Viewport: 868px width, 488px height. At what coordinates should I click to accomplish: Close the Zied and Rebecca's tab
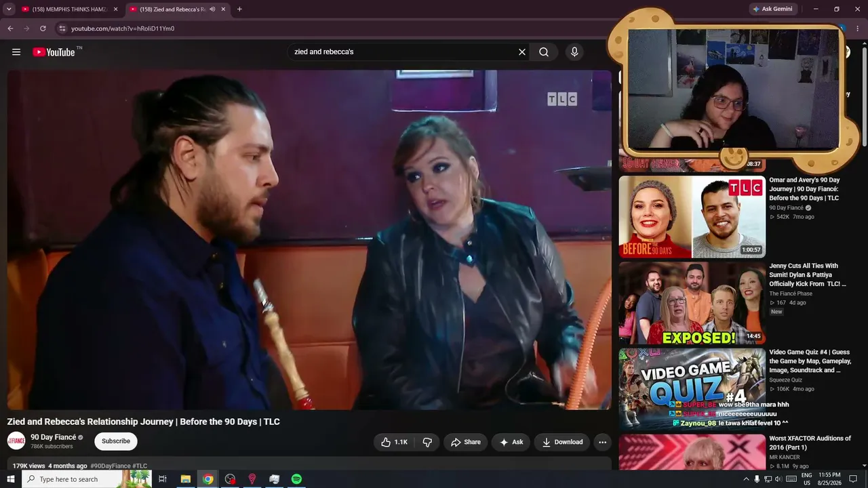pos(223,9)
